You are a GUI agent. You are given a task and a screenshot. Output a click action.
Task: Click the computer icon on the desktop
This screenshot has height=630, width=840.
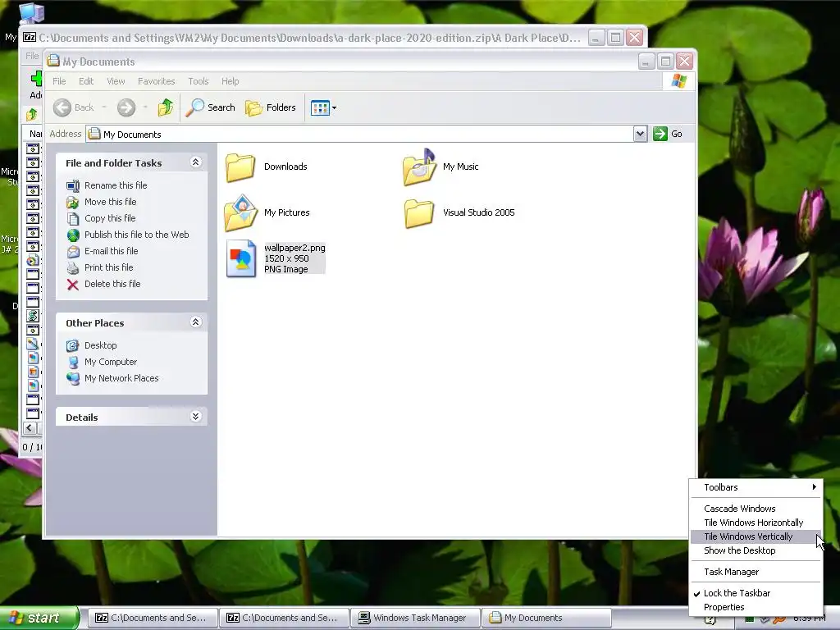click(x=32, y=13)
